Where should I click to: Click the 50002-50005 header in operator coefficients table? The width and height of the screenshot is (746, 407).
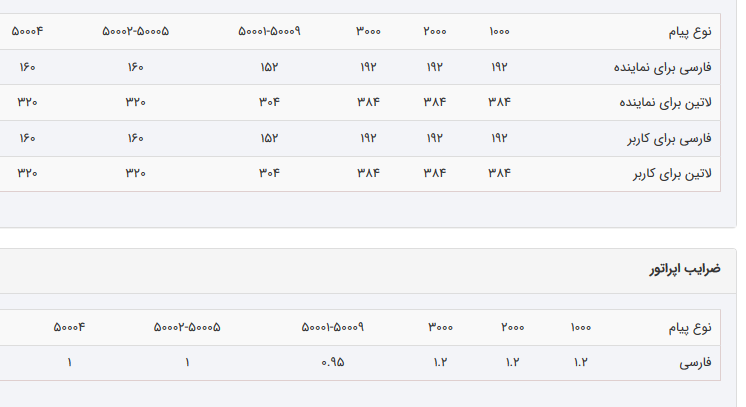coord(187,327)
